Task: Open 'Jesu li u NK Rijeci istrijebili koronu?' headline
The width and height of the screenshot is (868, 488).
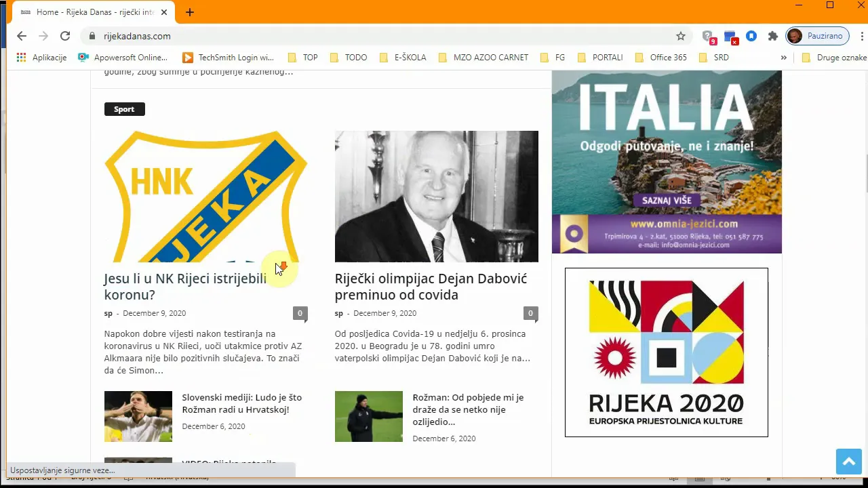Action: [x=186, y=287]
